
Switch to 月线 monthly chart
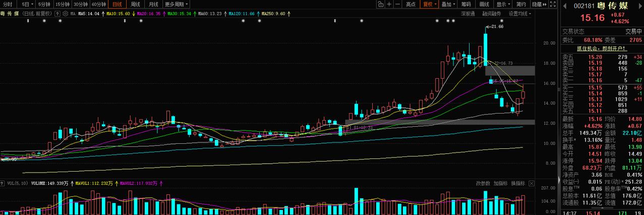pos(153,4)
